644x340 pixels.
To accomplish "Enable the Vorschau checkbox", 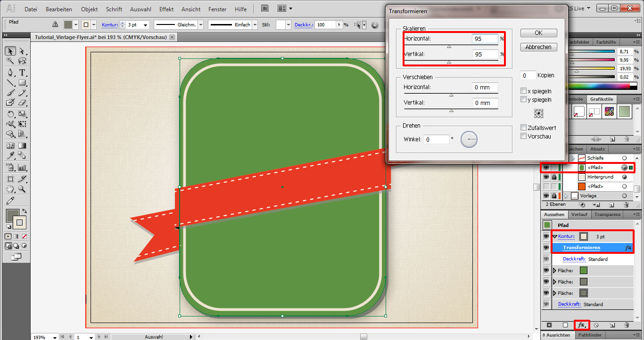I will click(x=523, y=136).
